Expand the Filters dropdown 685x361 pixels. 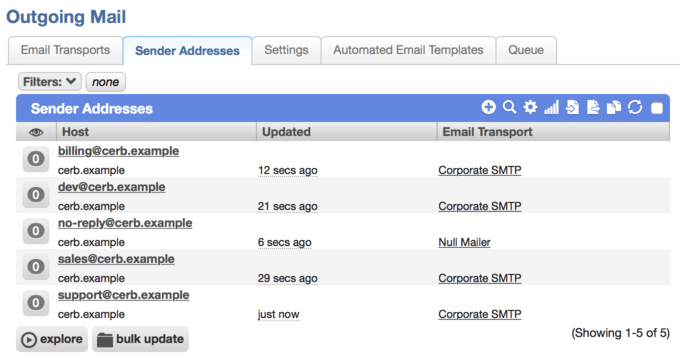coord(49,82)
